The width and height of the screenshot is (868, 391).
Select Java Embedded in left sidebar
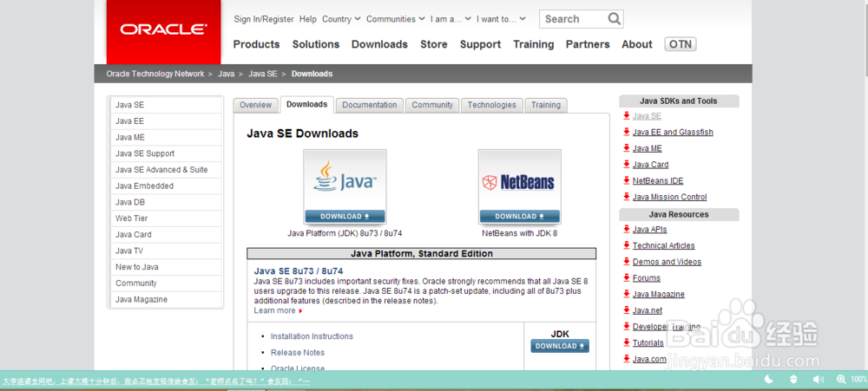coord(166,186)
